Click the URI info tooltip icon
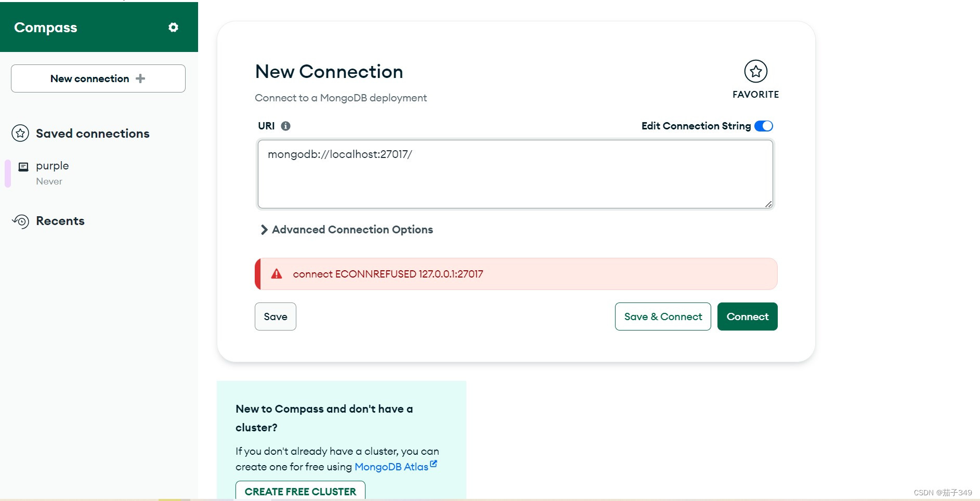The height and width of the screenshot is (501, 980). (x=285, y=125)
